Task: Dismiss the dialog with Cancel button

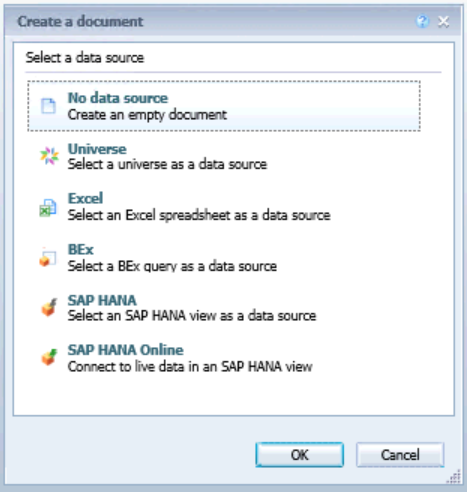Action: pos(400,455)
